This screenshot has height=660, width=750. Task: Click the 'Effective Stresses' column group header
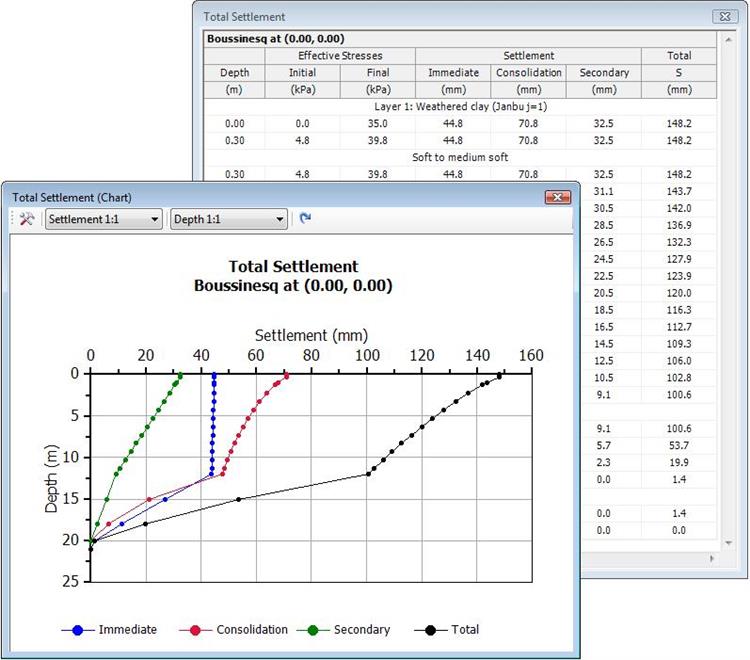pyautogui.click(x=340, y=55)
